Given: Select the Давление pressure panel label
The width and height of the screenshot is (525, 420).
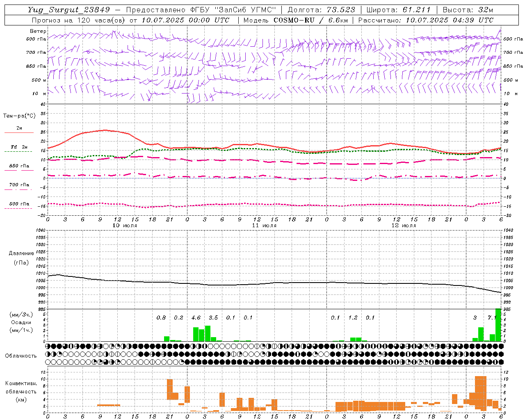Looking at the screenshot, I should pos(21,253).
